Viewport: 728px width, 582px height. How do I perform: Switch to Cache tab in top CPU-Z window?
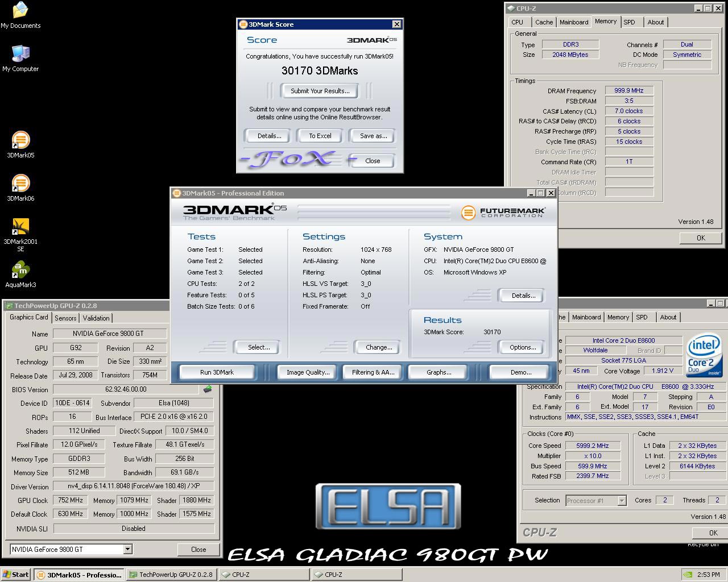click(544, 22)
